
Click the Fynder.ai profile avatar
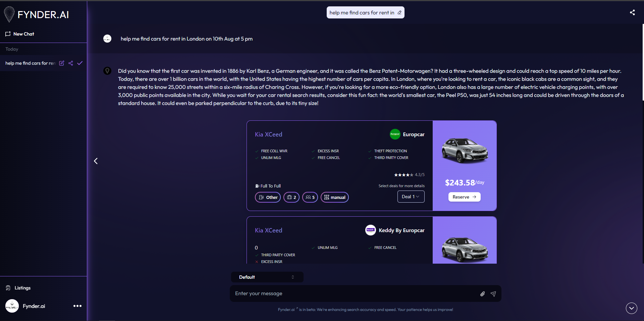(12, 306)
